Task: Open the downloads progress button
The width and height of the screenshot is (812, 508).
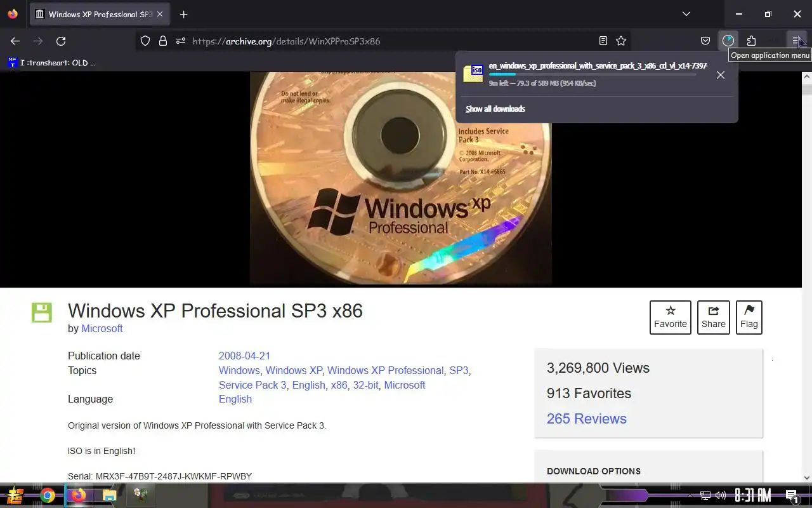Action: click(x=728, y=41)
